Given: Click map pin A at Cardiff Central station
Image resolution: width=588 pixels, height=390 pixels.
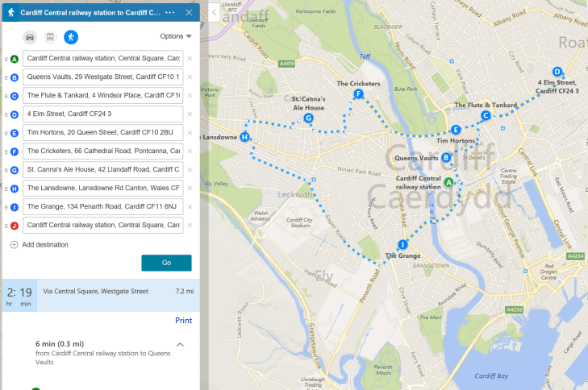Looking at the screenshot, I should [x=448, y=182].
